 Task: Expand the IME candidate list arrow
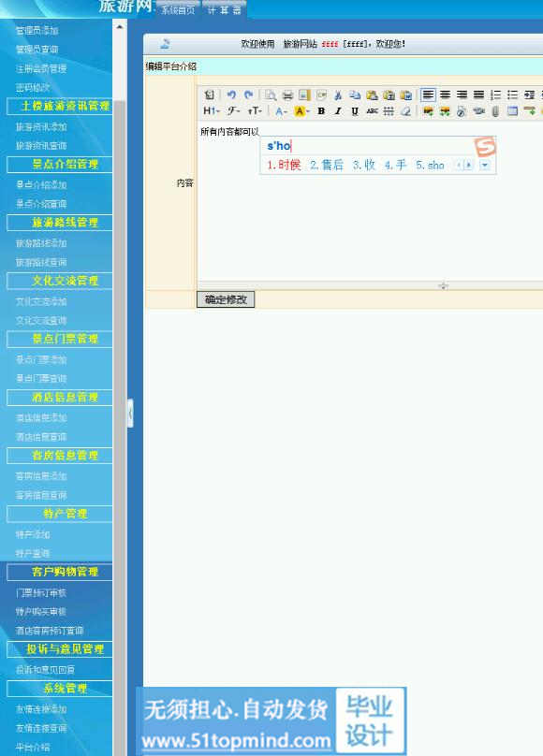click(485, 166)
